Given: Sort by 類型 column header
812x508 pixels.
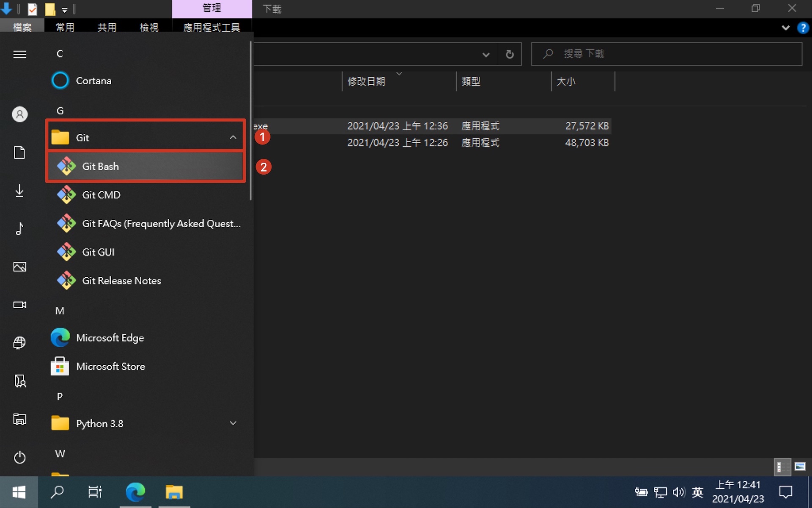Looking at the screenshot, I should [503, 81].
